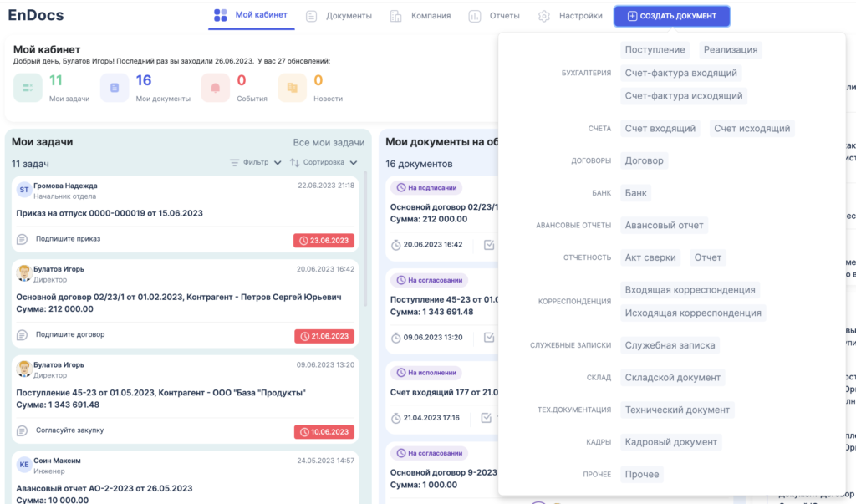Open the Авансовый отчет АО-2-2023 task
Screen dimensions: 856x504
(x=104, y=488)
